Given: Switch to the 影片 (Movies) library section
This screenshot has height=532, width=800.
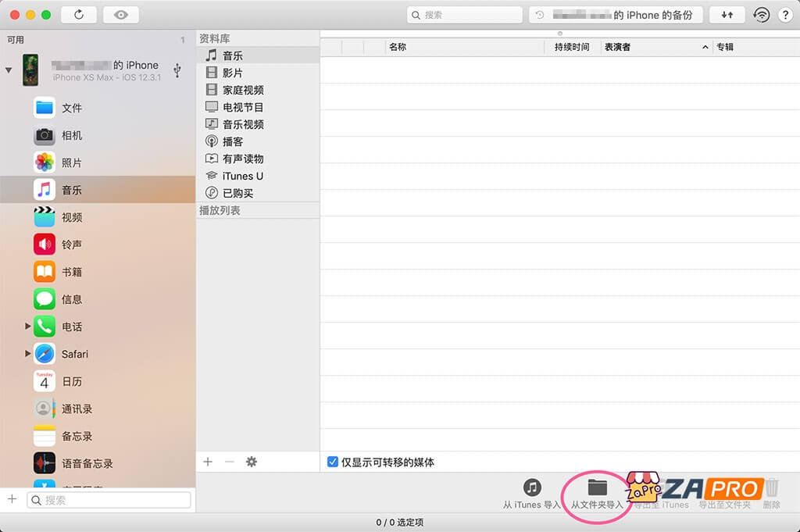Looking at the screenshot, I should pos(226,72).
